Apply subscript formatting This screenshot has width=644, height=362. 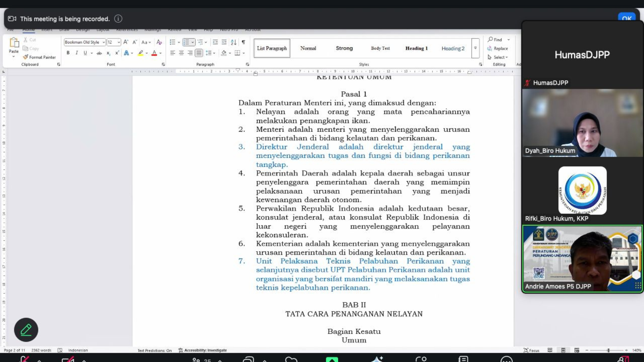click(108, 53)
